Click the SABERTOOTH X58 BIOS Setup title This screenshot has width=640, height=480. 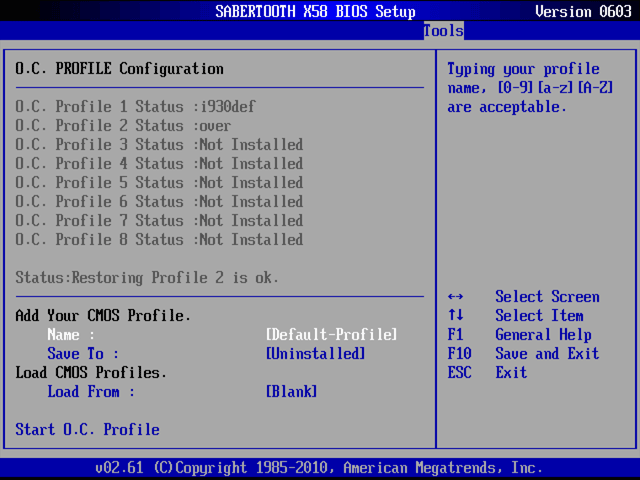316,11
